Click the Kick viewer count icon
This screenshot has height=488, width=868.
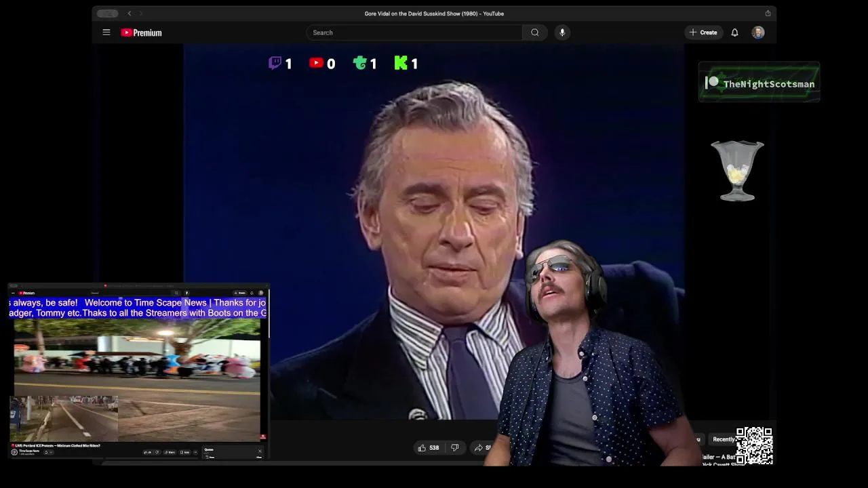coord(401,63)
